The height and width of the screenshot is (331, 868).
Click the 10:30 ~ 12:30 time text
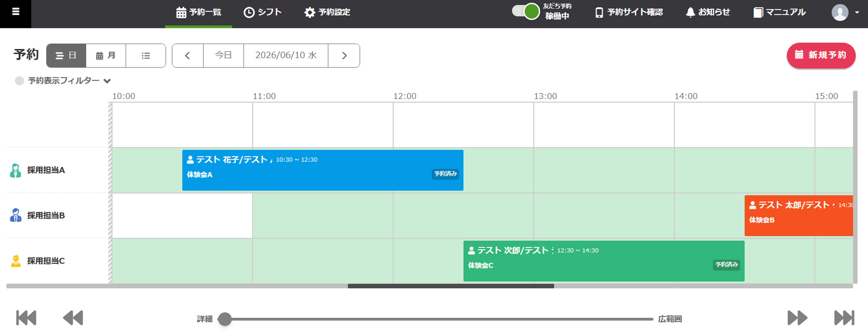pyautogui.click(x=297, y=160)
